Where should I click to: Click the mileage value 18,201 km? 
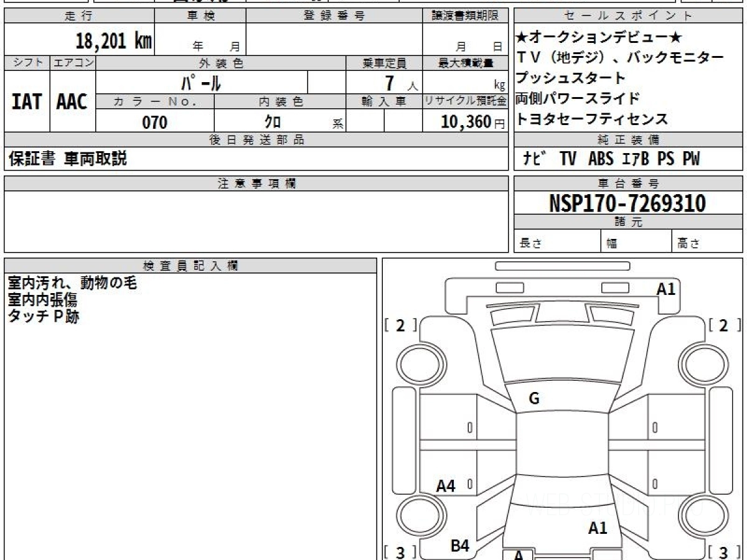click(114, 42)
